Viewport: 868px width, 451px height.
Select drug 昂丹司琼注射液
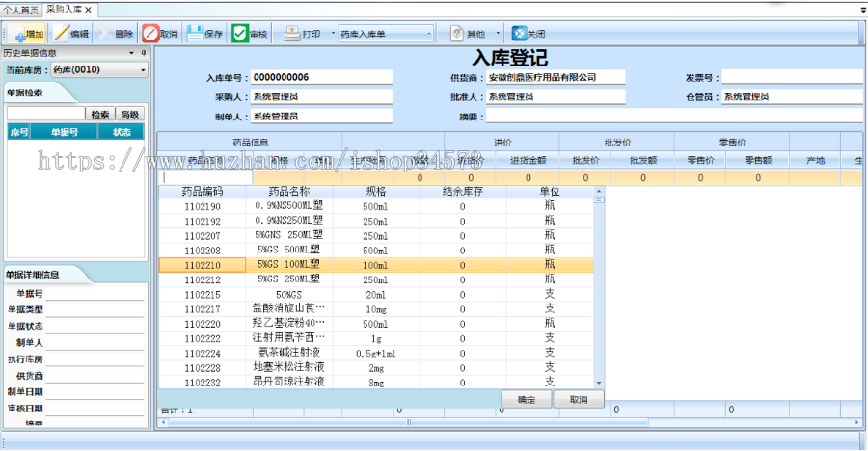tap(376, 383)
